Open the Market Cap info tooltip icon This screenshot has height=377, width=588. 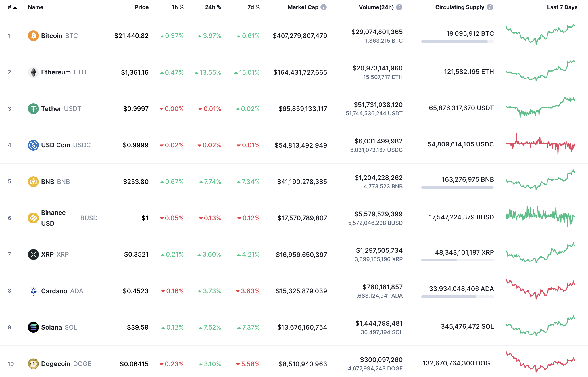[324, 7]
